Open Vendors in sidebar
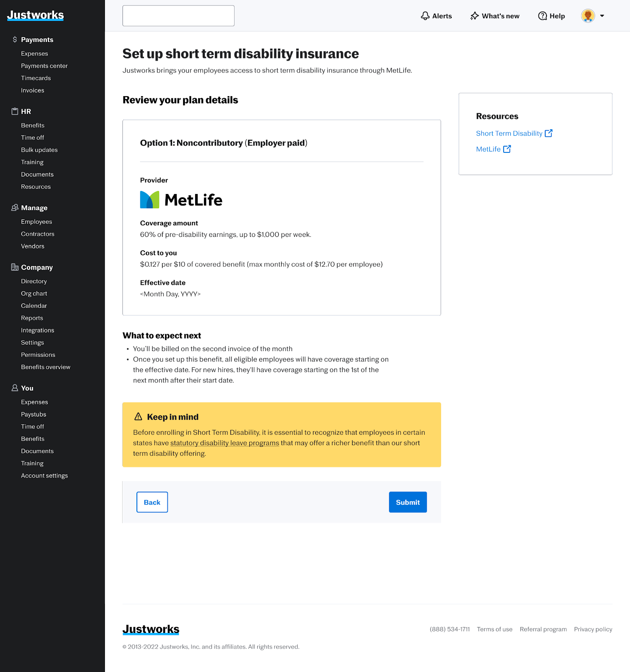The image size is (630, 672). click(x=33, y=246)
